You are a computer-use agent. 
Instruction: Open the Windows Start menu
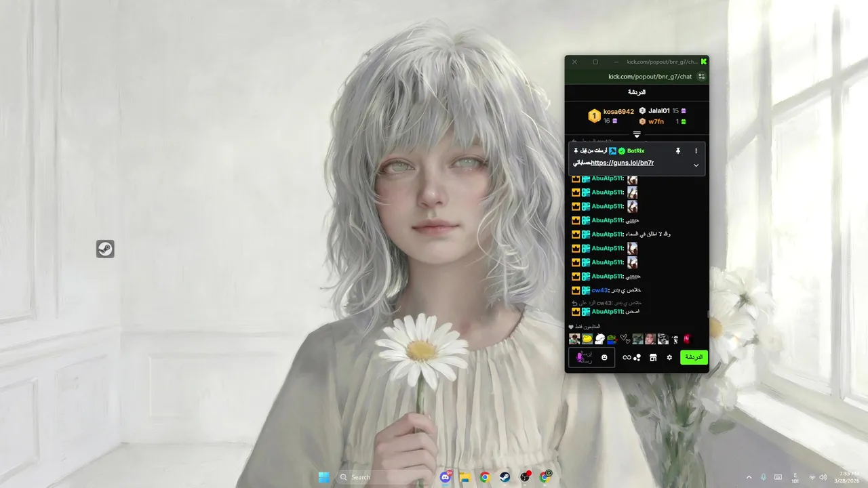(324, 477)
